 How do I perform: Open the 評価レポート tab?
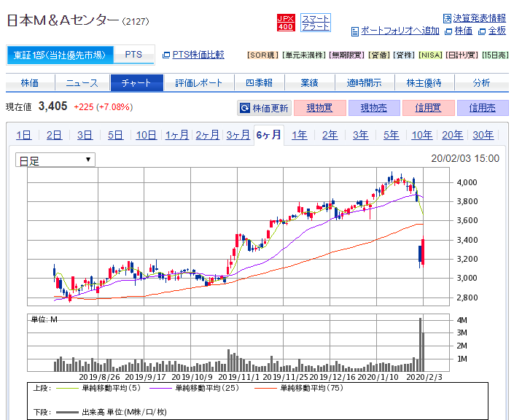198,83
